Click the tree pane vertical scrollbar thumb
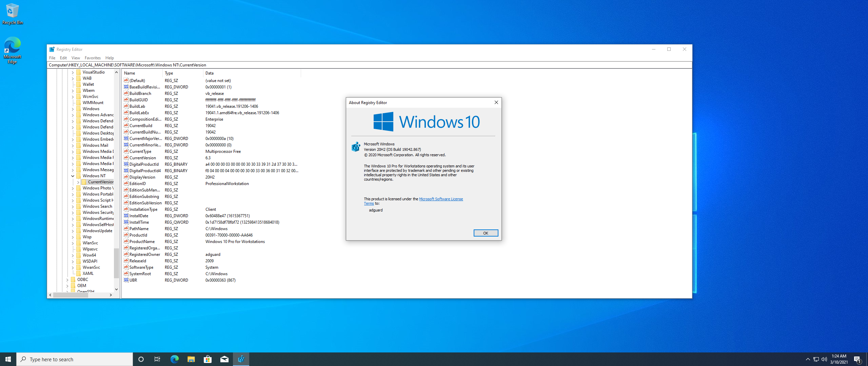Screen dimensions: 868x366 (116, 263)
